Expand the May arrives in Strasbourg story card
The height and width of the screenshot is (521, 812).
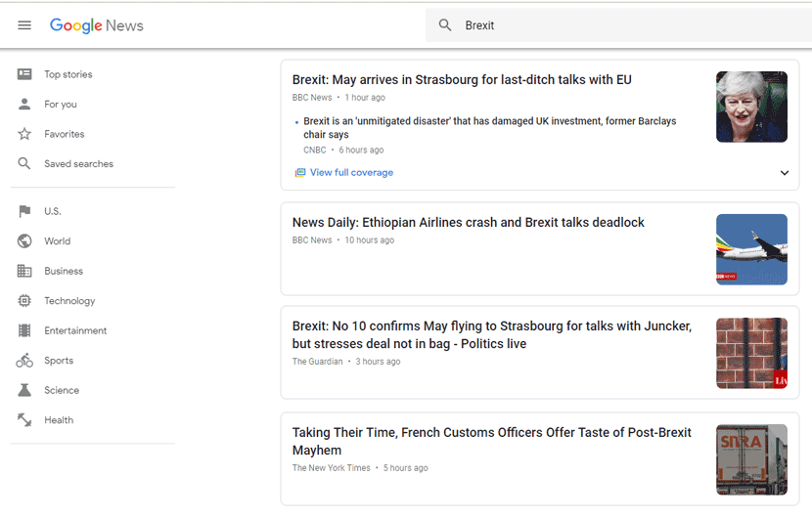[784, 173]
